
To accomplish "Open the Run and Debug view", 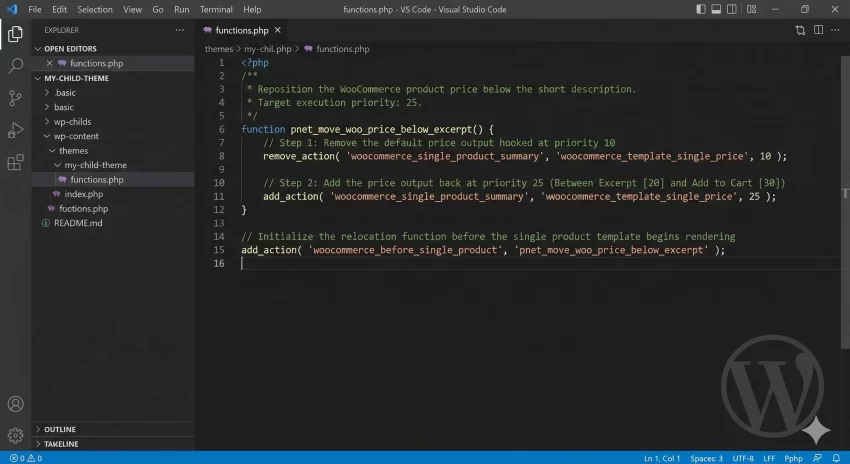I will coord(15,130).
